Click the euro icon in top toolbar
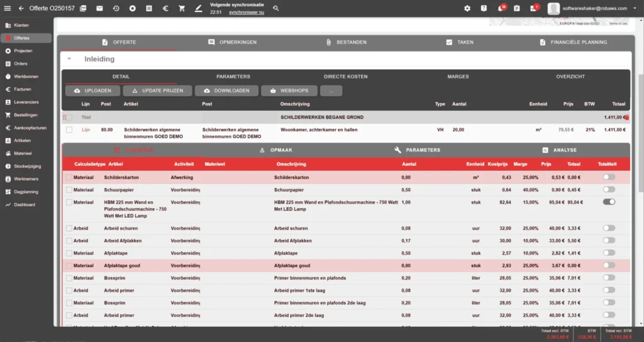The width and height of the screenshot is (644, 342). (165, 8)
